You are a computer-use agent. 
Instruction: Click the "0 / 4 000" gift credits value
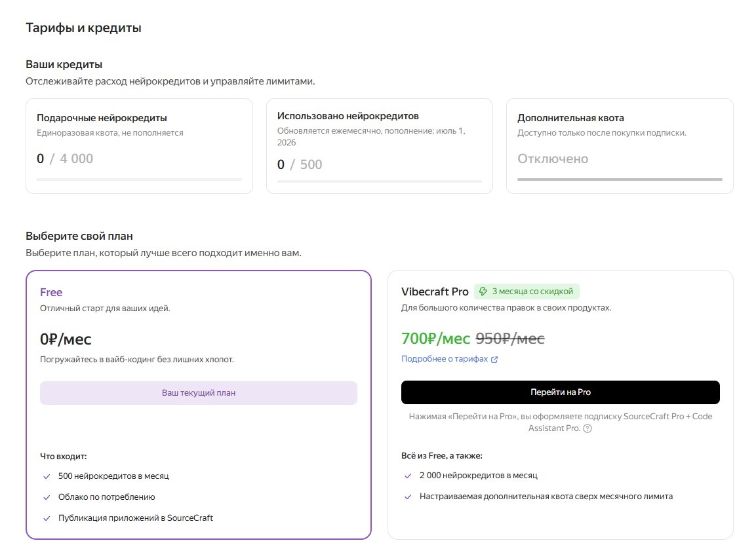pos(65,159)
